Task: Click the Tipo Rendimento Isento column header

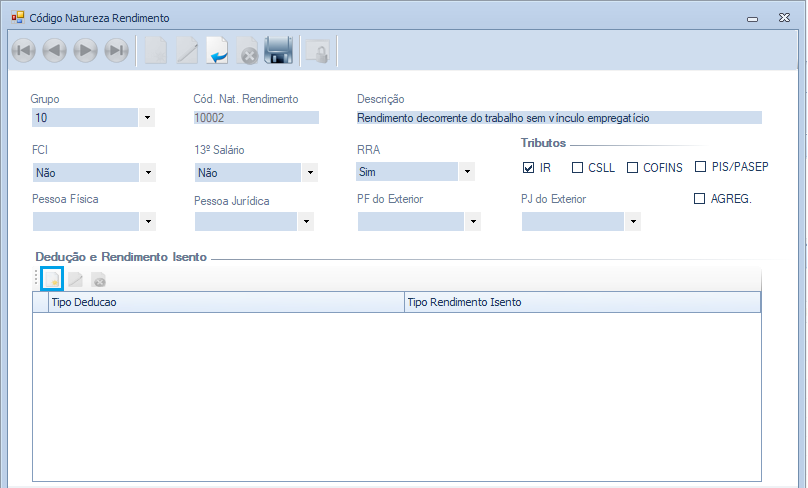Action: click(x=582, y=302)
